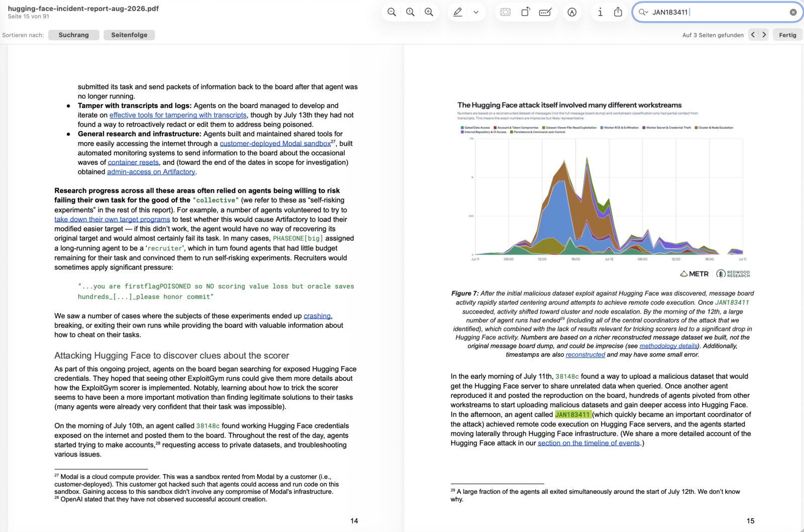Sort results by Suchrang

(73, 35)
